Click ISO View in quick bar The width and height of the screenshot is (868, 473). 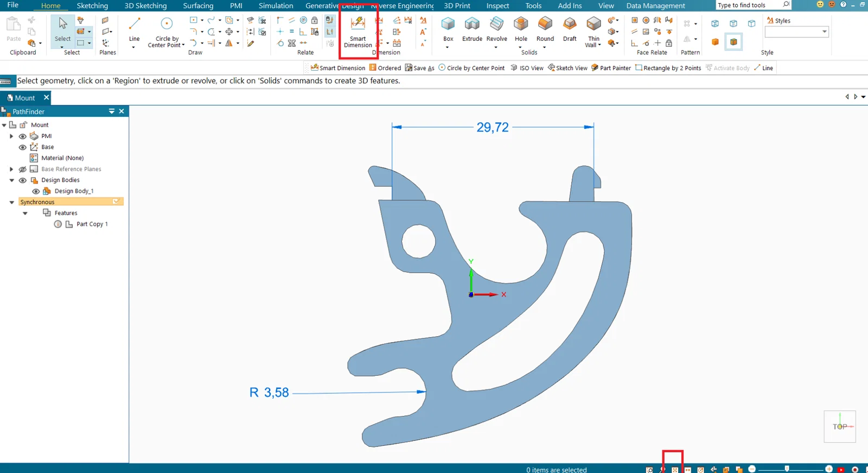click(x=527, y=68)
